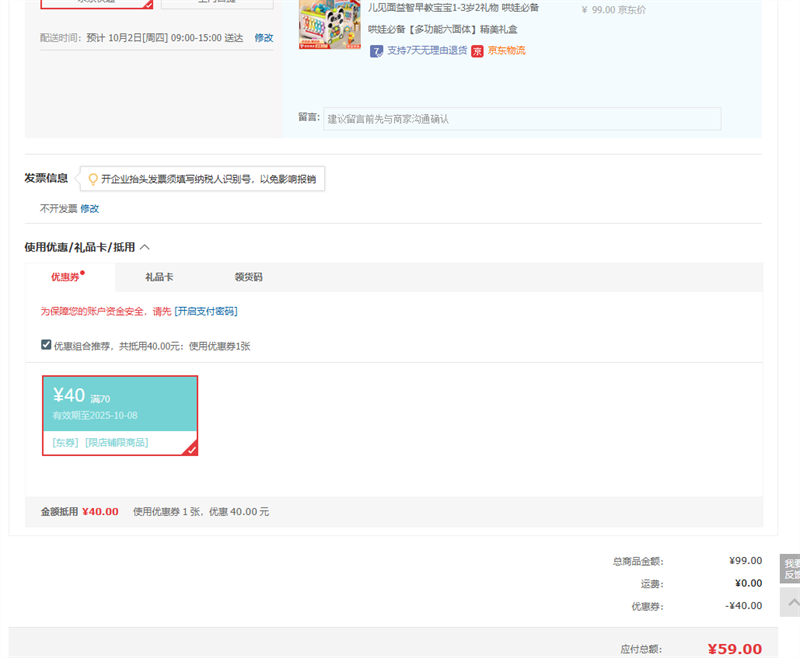This screenshot has height=658, width=800.
Task: Click 修改 next to 不开发票
Action: 90,209
